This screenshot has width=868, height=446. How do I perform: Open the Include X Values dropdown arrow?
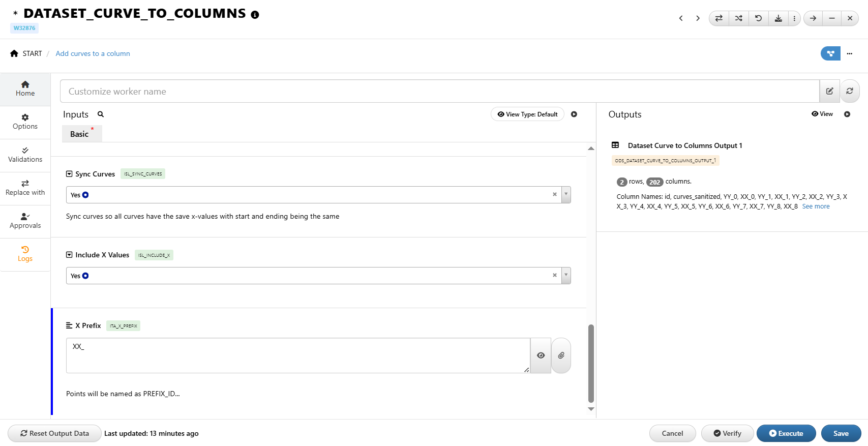[565, 276]
